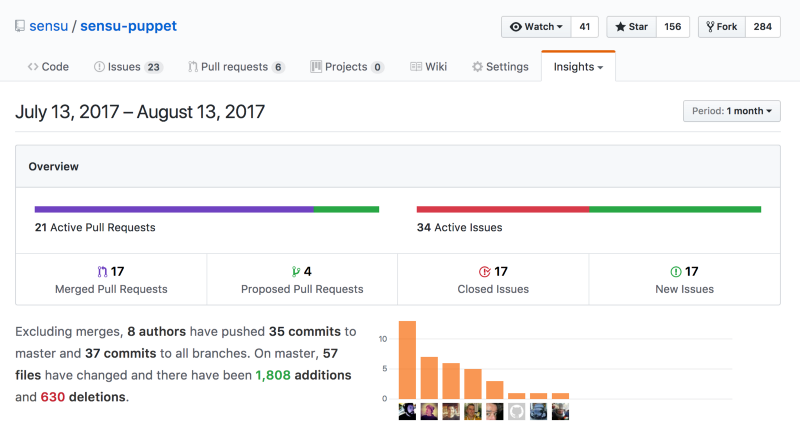Open 17 New Issues
This screenshot has height=444, width=800.
(684, 280)
